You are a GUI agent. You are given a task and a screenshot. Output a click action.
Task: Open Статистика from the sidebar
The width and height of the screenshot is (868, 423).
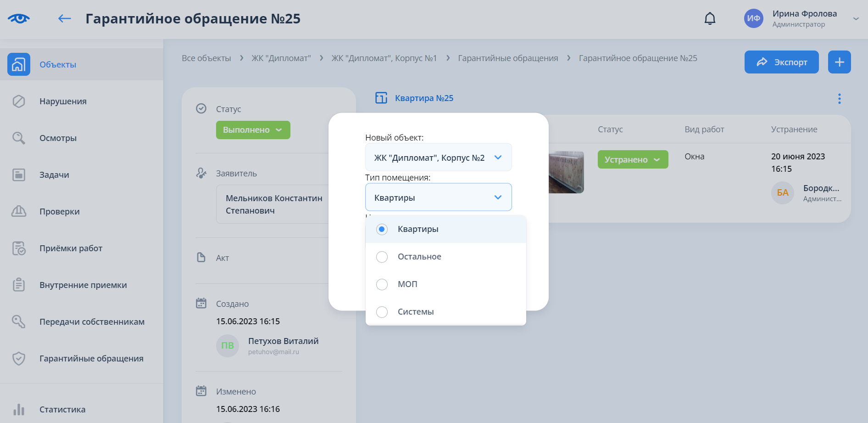click(62, 409)
